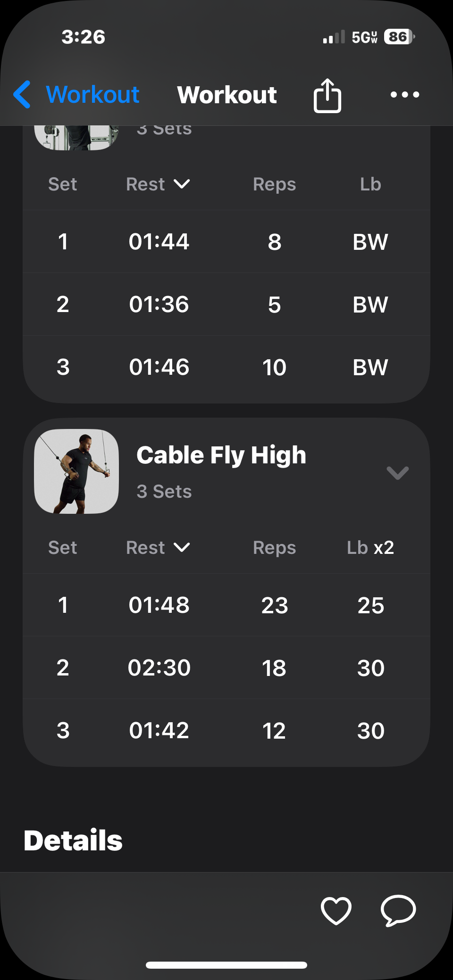Tap the 25 lb weight value
Screen dimensions: 453x980
pyautogui.click(x=371, y=605)
